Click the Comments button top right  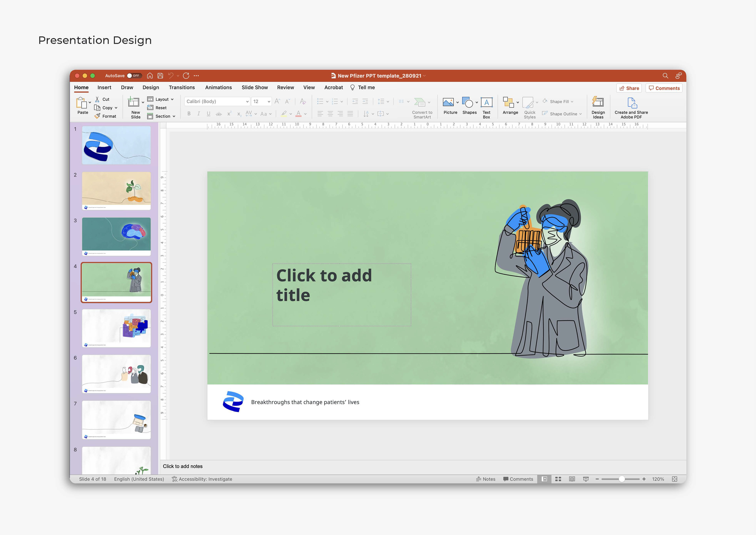pyautogui.click(x=664, y=88)
